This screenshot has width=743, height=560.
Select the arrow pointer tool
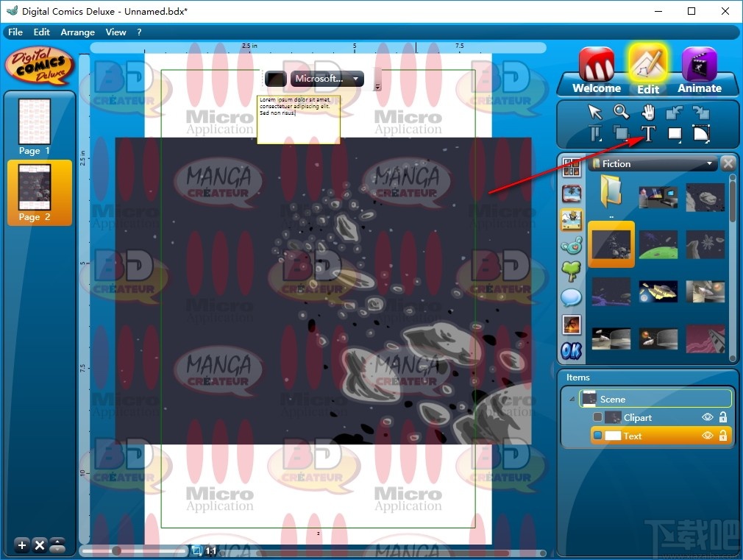coord(594,113)
